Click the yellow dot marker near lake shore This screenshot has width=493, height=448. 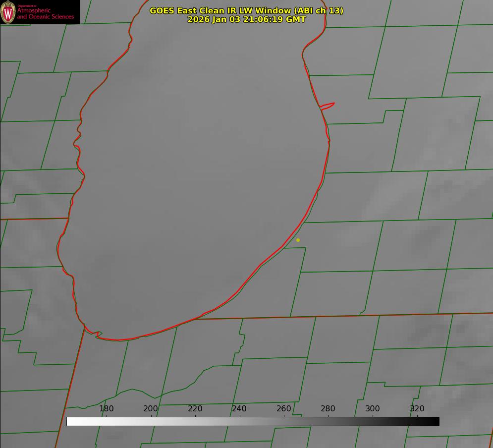pyautogui.click(x=298, y=240)
